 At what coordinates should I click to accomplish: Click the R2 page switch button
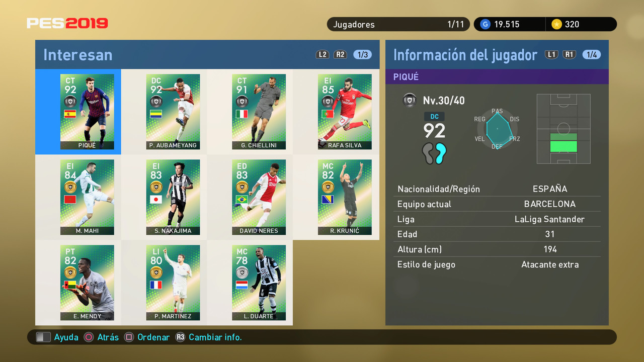341,54
